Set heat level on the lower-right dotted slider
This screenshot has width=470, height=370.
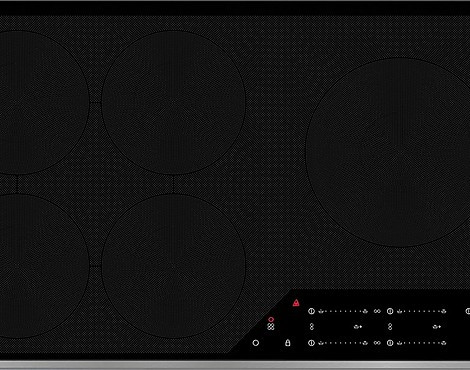tap(422, 343)
